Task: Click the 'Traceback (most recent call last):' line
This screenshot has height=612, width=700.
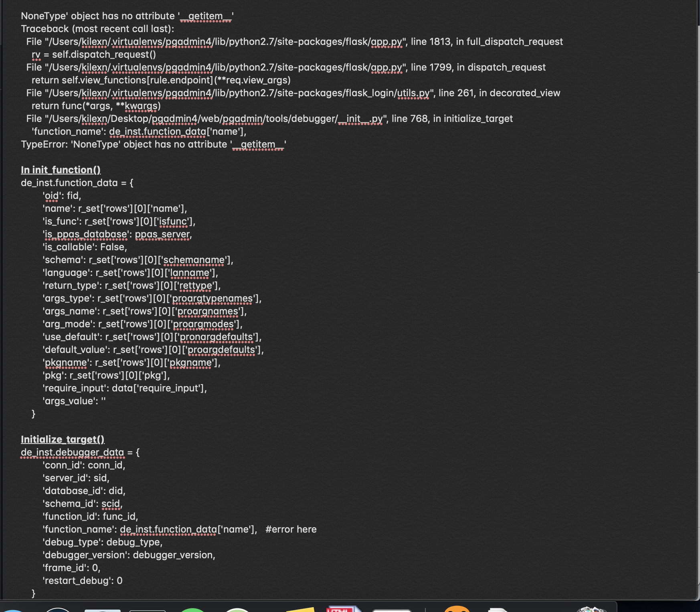Action: tap(97, 29)
